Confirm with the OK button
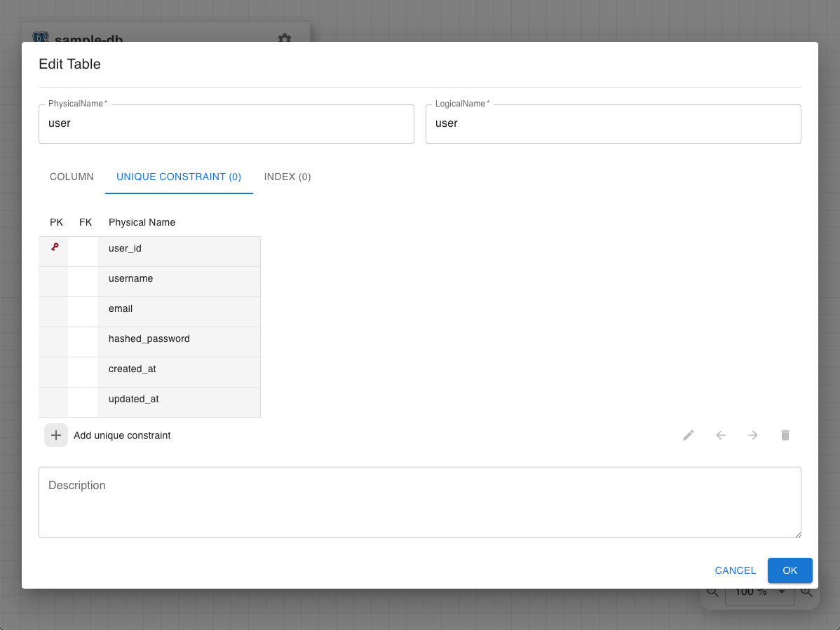840x630 pixels. 790,570
